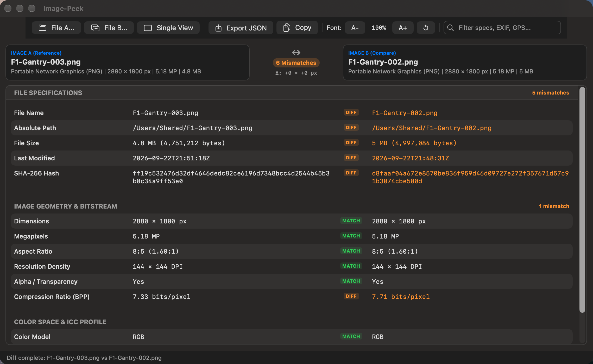Click the vertical scrollbar thumb
This screenshot has height=364, width=593.
[582, 200]
